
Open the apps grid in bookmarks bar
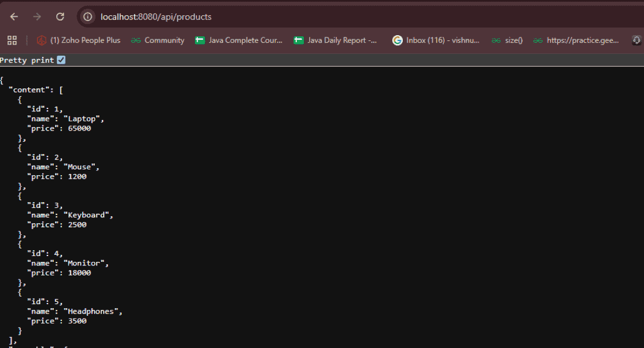12,40
